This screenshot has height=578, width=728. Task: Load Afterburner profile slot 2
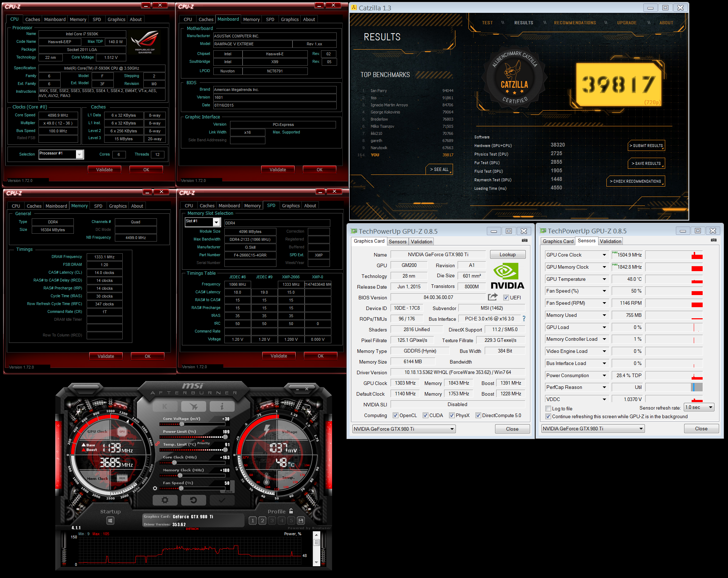pos(262,521)
